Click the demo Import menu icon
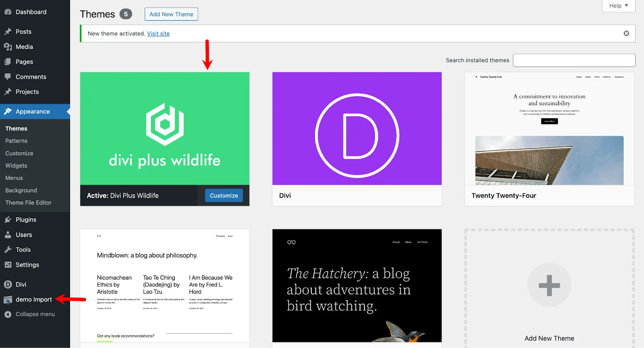The height and width of the screenshot is (348, 644). click(x=8, y=300)
